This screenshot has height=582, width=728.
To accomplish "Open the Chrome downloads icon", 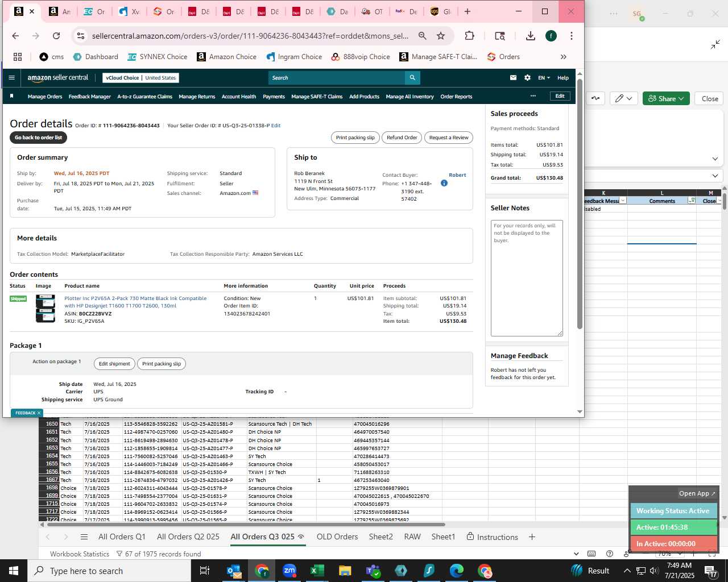I will (x=531, y=36).
